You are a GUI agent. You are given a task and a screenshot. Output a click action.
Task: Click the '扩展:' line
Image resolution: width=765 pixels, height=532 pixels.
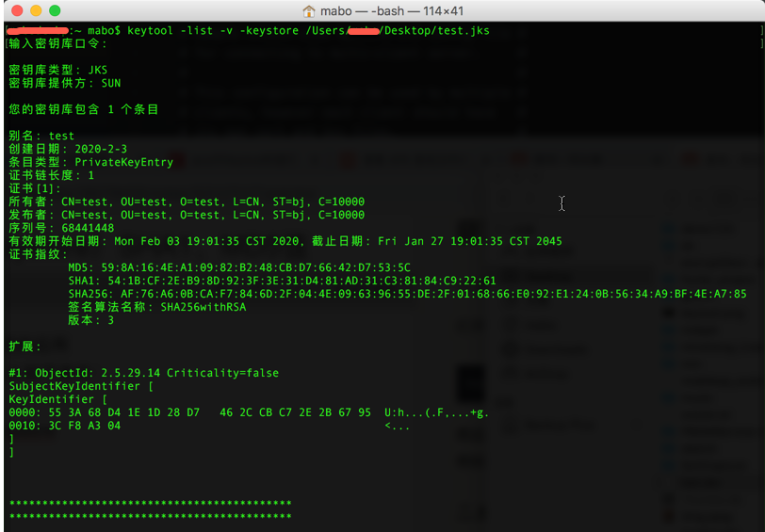(24, 347)
